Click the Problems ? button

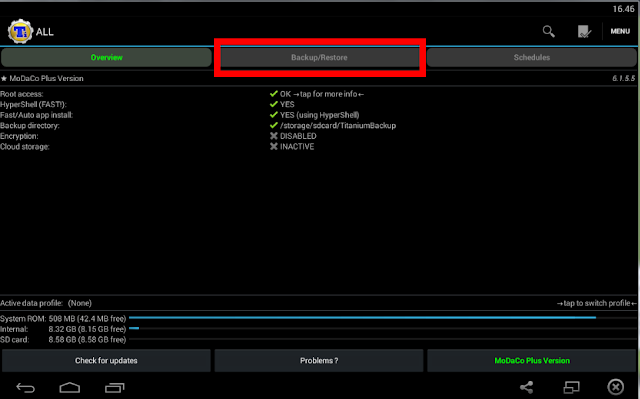point(319,361)
